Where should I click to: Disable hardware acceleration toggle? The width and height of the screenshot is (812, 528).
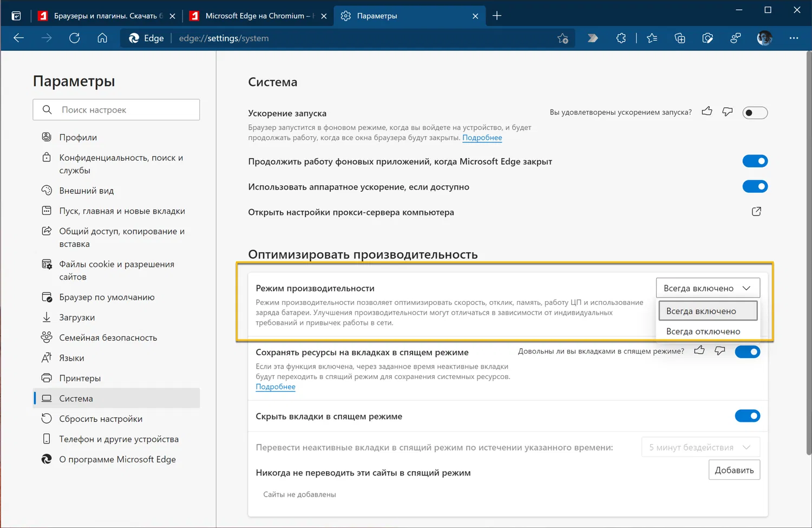[755, 186]
